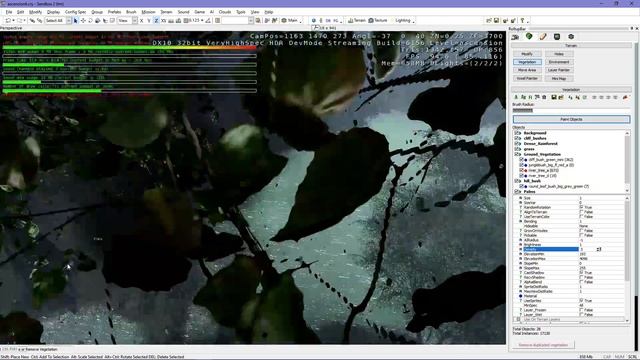Click the Brush Radius slider
Image resolution: width=640 pixels, height=360 pixels.
click(571, 110)
